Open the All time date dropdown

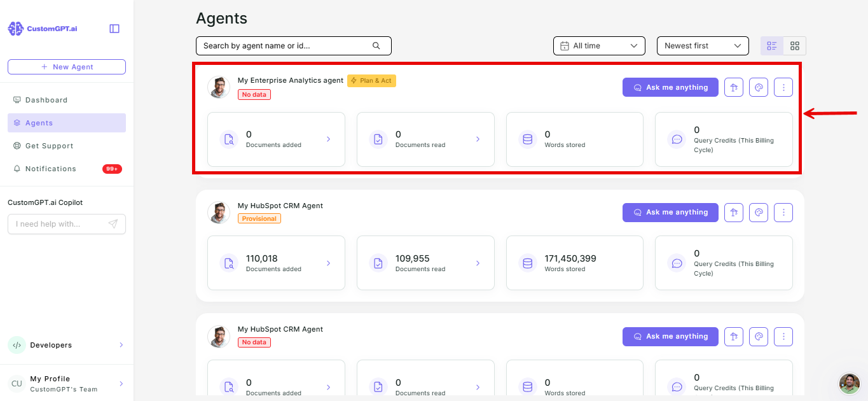tap(599, 46)
